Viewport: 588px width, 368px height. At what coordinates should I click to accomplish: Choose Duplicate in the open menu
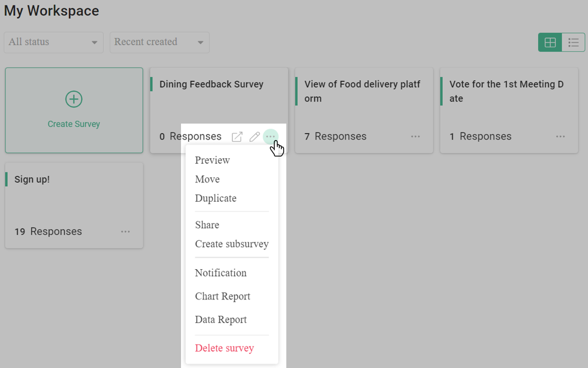pyautogui.click(x=215, y=198)
